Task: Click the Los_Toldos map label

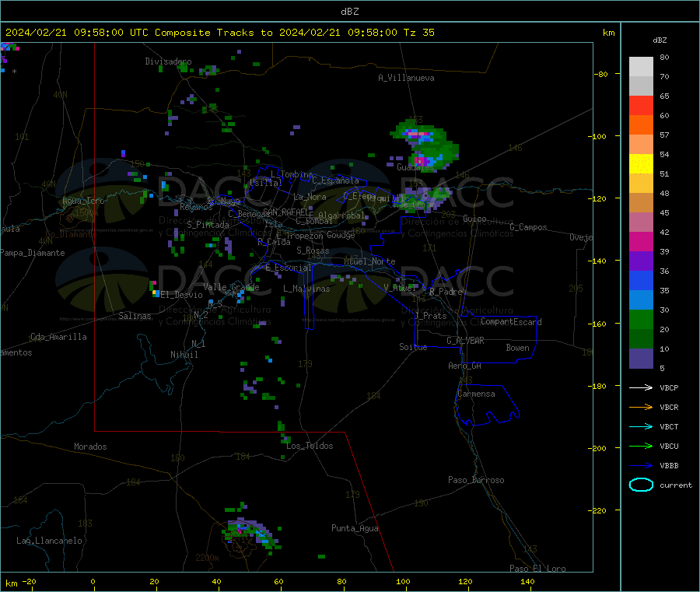Action: pos(310,446)
